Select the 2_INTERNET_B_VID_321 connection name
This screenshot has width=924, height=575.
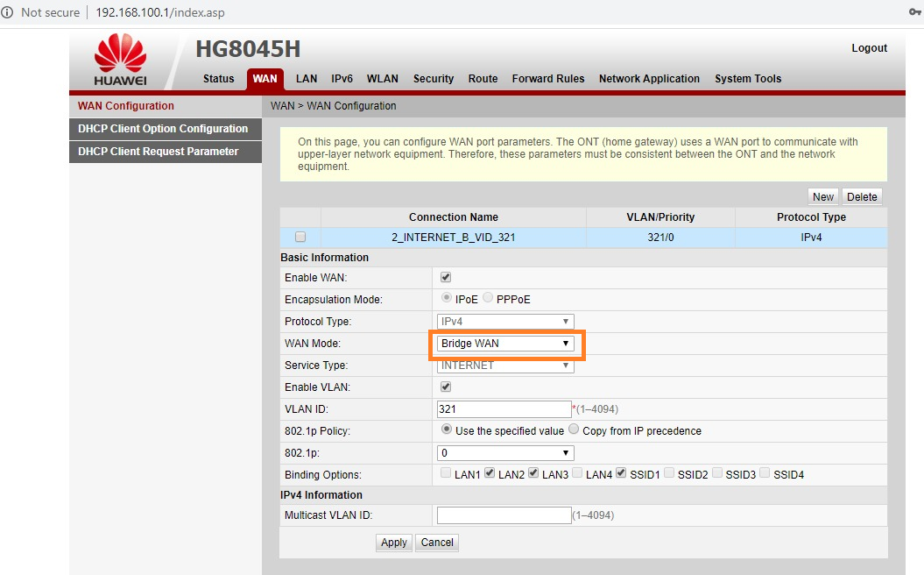454,237
